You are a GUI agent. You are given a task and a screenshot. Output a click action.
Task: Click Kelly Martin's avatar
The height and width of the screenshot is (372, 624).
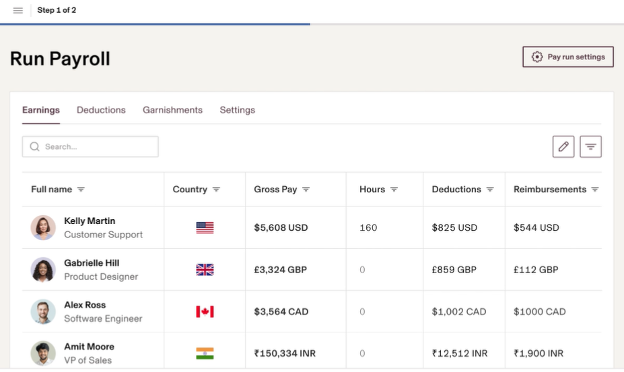click(43, 228)
